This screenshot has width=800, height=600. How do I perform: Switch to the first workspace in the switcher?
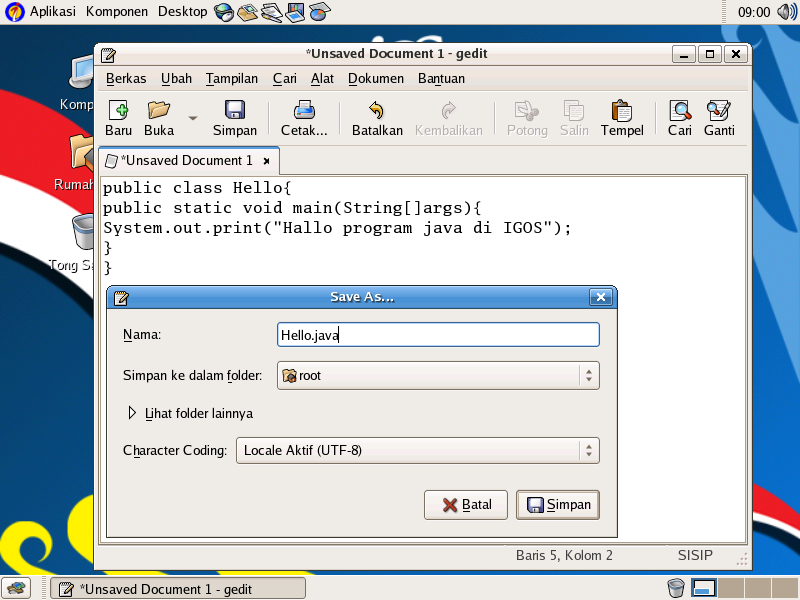(704, 588)
